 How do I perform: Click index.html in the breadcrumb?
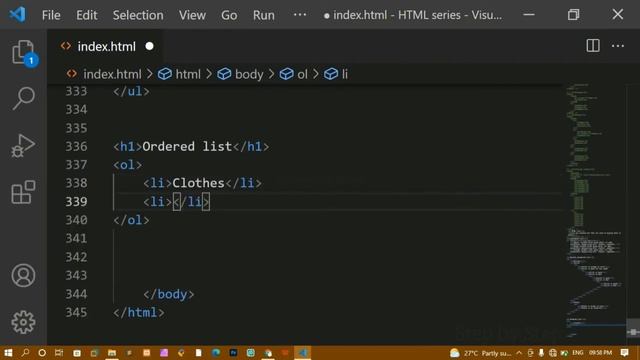coord(112,74)
